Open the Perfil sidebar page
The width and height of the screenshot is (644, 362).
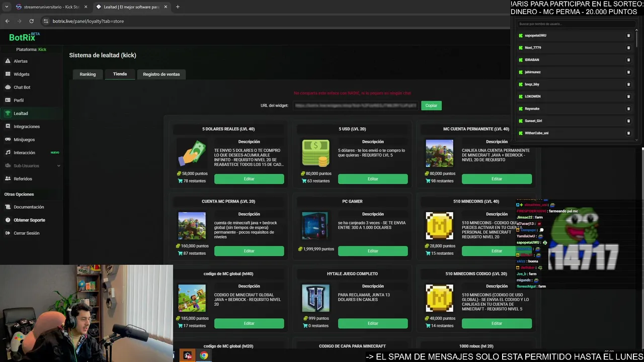[19, 100]
